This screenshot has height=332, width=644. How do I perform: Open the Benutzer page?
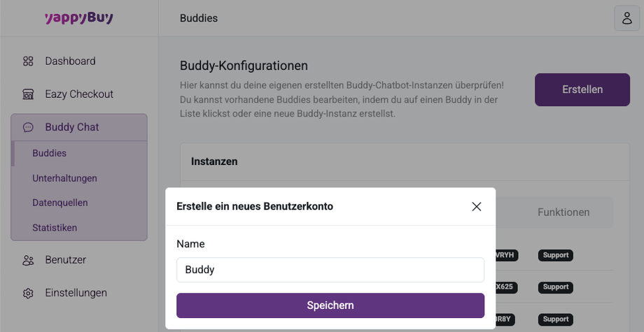click(65, 260)
